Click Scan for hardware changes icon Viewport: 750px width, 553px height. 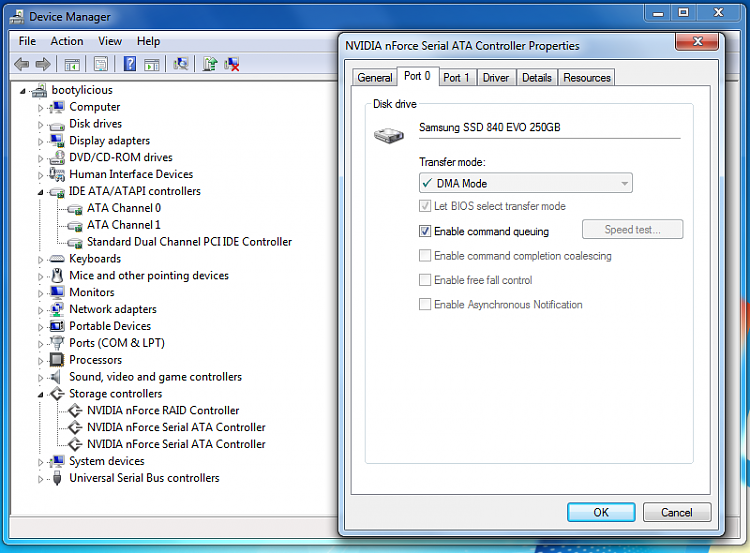click(181, 64)
